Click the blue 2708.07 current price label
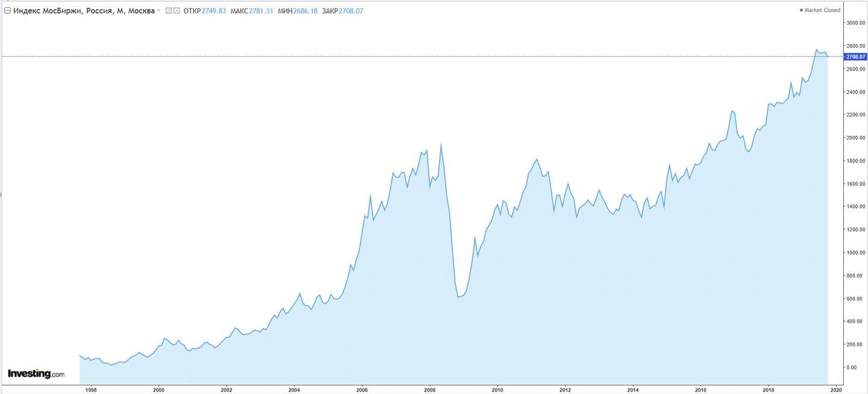 [855, 57]
